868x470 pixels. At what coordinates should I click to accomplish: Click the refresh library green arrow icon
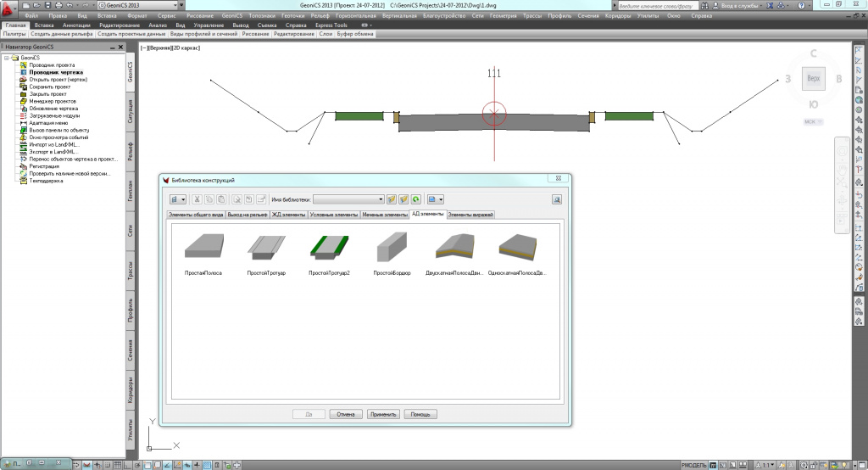pyautogui.click(x=416, y=199)
